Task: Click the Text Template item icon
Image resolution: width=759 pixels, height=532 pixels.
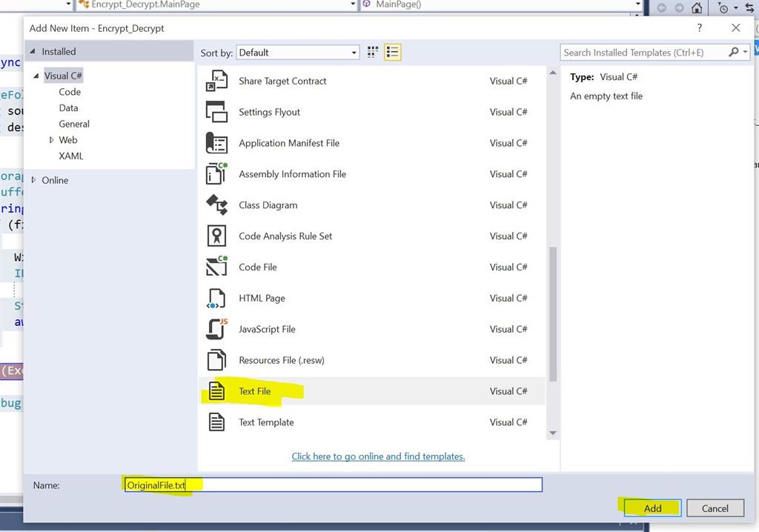Action: pos(216,422)
